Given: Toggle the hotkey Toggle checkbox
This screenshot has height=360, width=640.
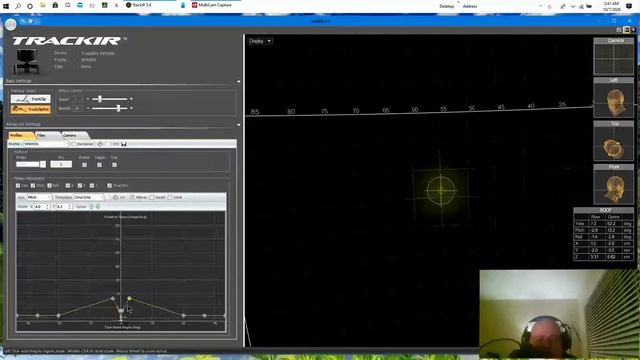Looking at the screenshot, I should [x=99, y=165].
